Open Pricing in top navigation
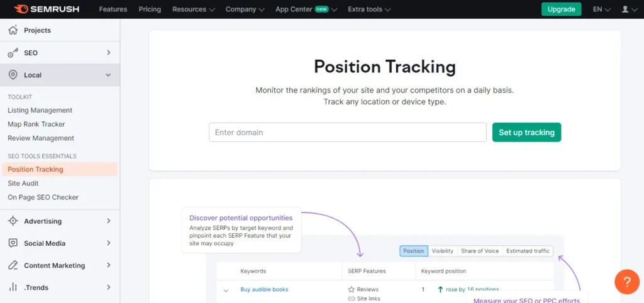644x303 pixels. (x=150, y=9)
